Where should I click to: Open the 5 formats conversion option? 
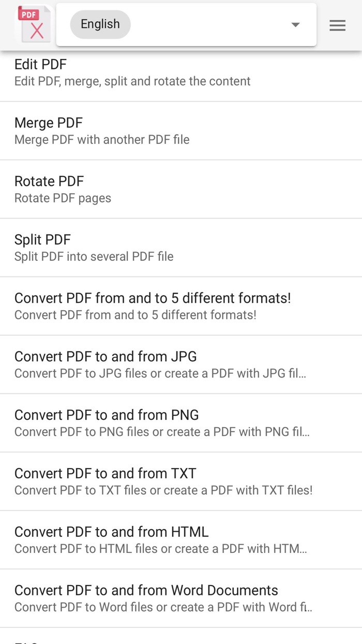(153, 298)
